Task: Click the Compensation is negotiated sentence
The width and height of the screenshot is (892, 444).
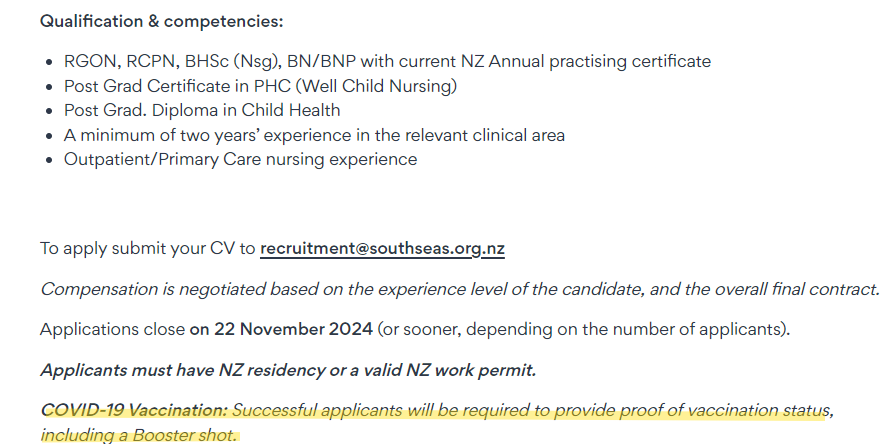Action: click(459, 289)
